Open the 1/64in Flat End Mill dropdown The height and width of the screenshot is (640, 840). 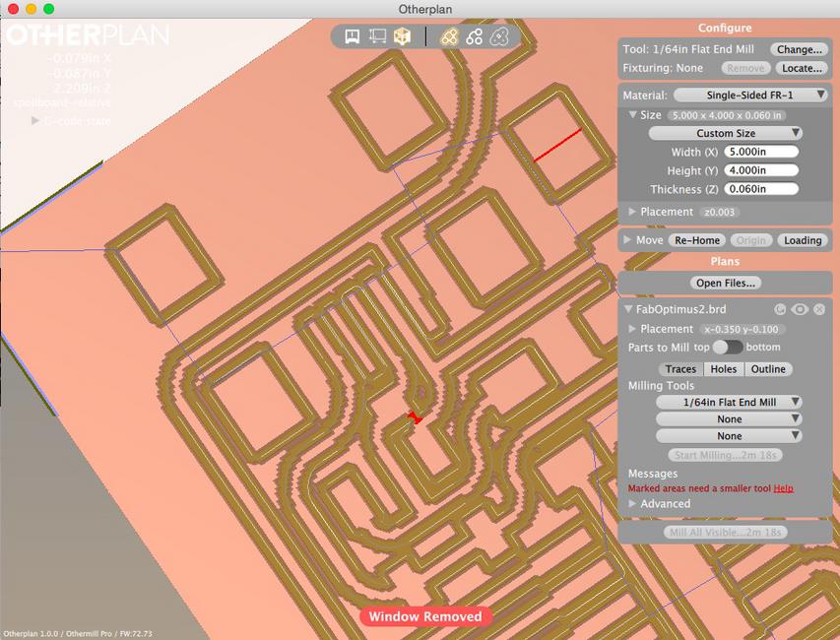729,402
